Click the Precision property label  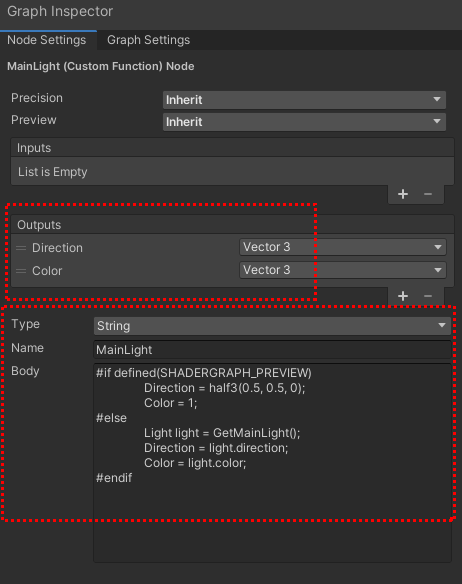pyautogui.click(x=37, y=98)
